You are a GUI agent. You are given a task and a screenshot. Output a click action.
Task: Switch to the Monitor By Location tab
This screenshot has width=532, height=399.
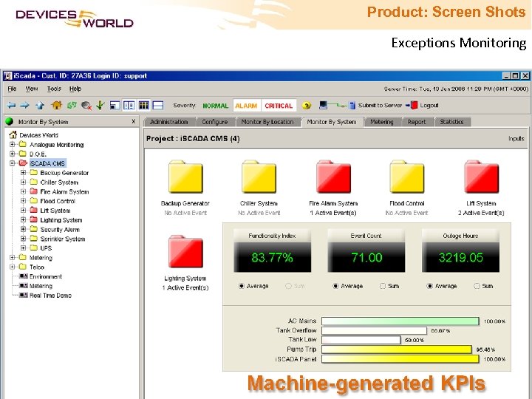pos(267,122)
